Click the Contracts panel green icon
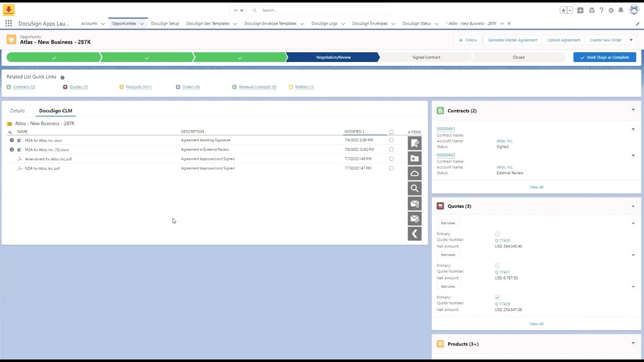 click(440, 111)
